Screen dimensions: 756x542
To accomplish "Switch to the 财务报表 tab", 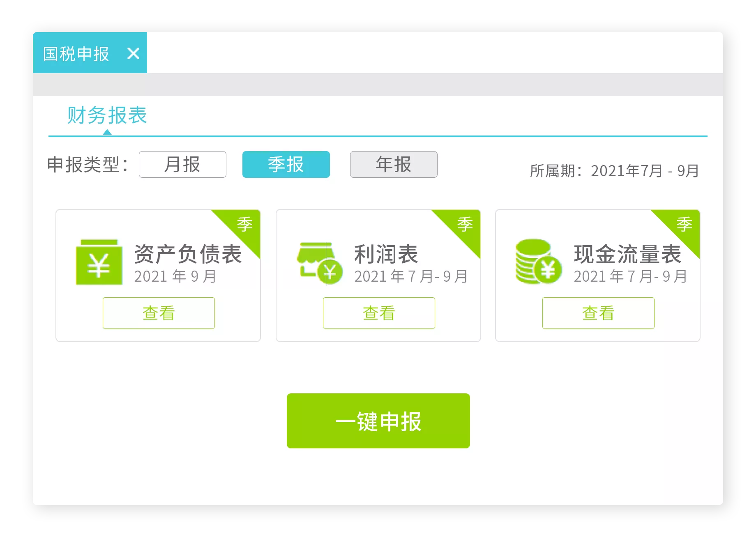I will point(108,115).
